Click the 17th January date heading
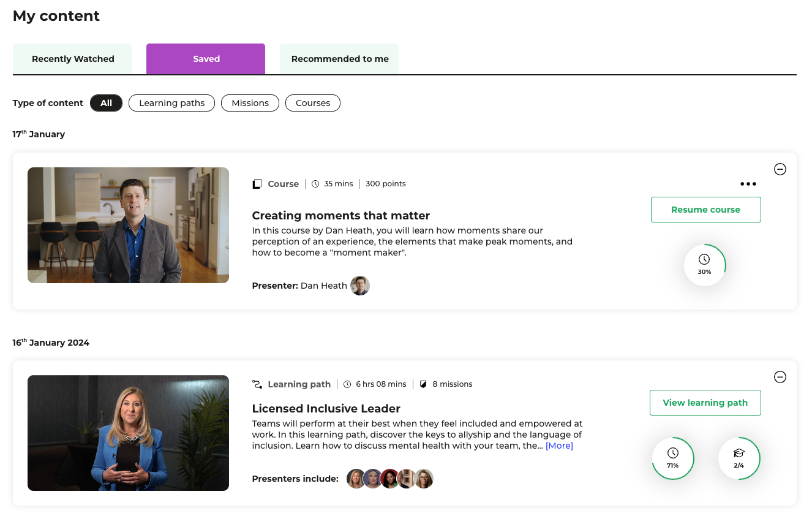This screenshot has width=812, height=532. tap(39, 134)
